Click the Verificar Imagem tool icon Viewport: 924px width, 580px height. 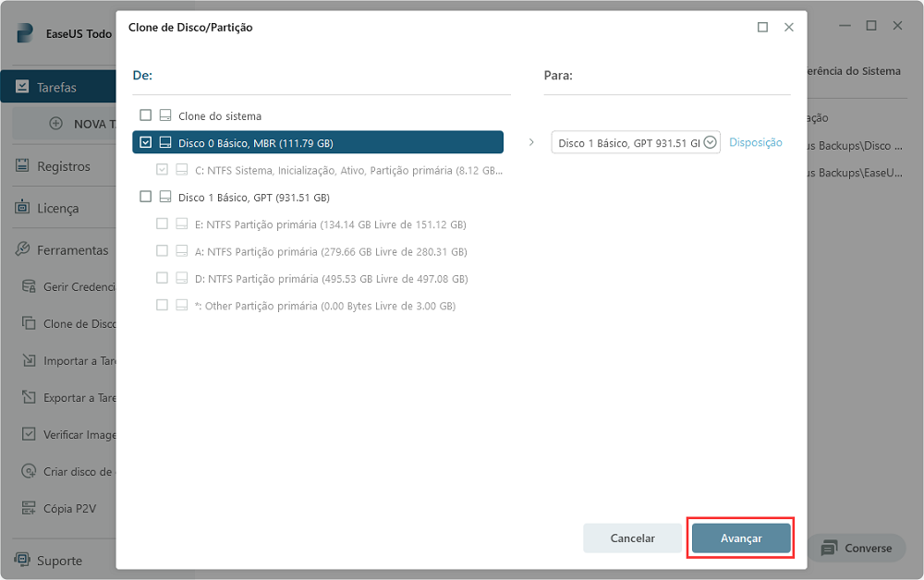tap(28, 434)
